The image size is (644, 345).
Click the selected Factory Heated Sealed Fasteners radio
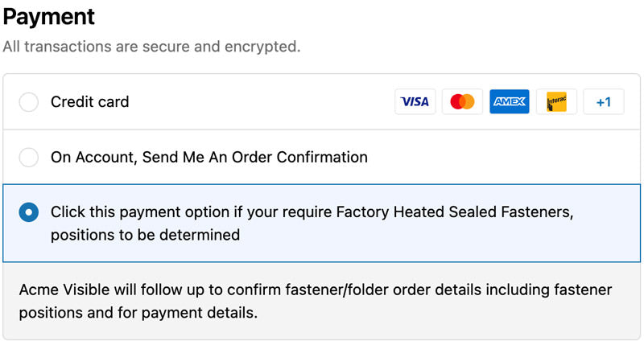pos(29,212)
